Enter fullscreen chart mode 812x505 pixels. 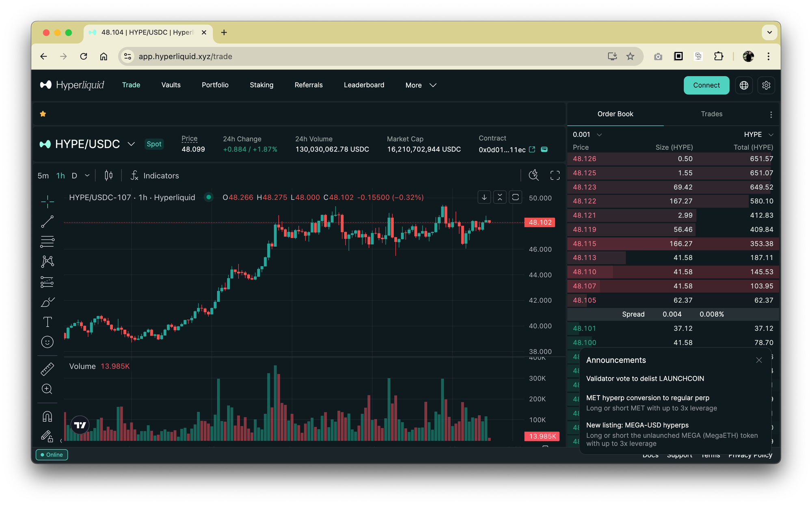click(555, 175)
